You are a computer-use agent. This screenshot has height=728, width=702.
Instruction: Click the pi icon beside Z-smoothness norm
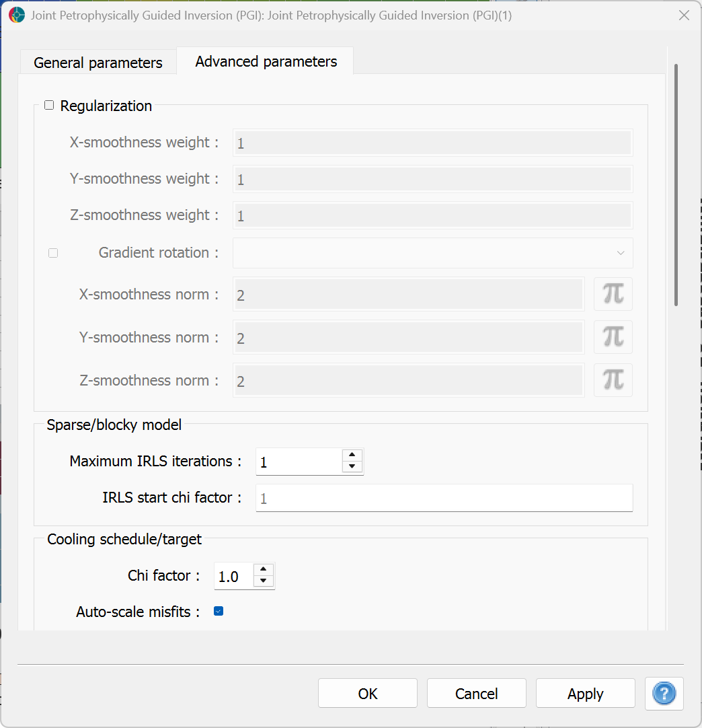(613, 379)
